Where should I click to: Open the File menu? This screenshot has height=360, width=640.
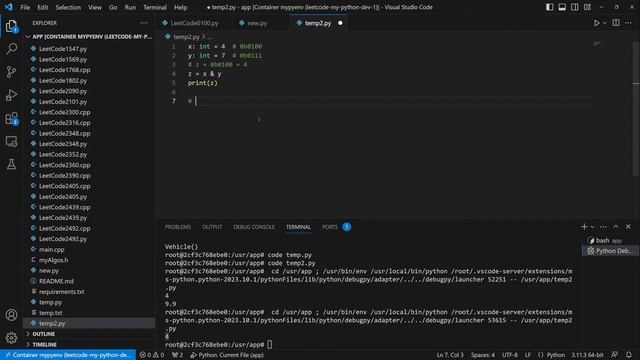(25, 7)
